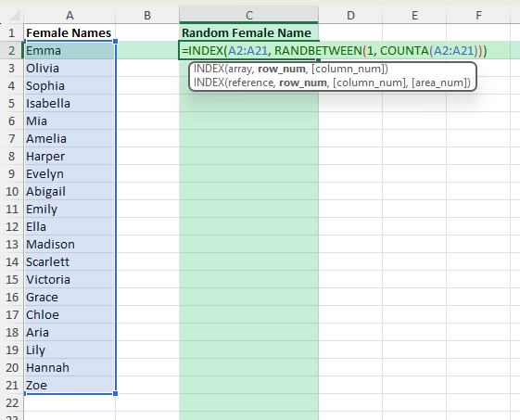Select column E header
Image resolution: width=520 pixels, height=420 pixels.
tap(414, 15)
